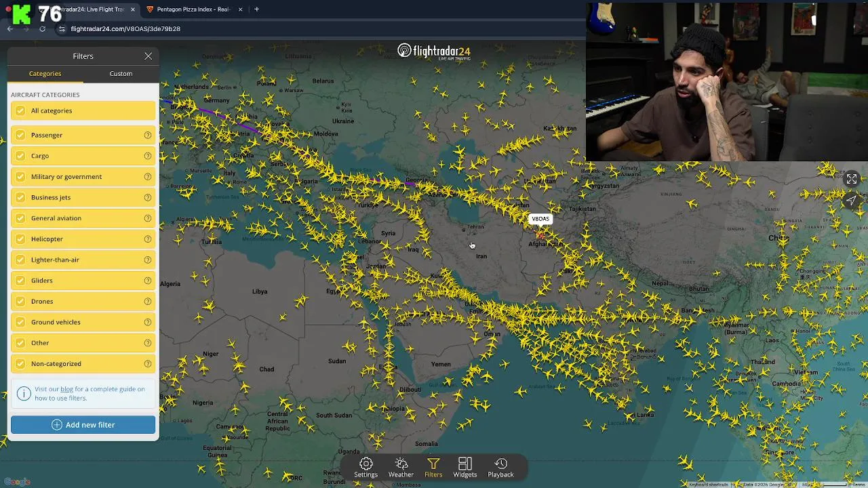
Task: Click the "Chad" map label
Action: (x=267, y=369)
